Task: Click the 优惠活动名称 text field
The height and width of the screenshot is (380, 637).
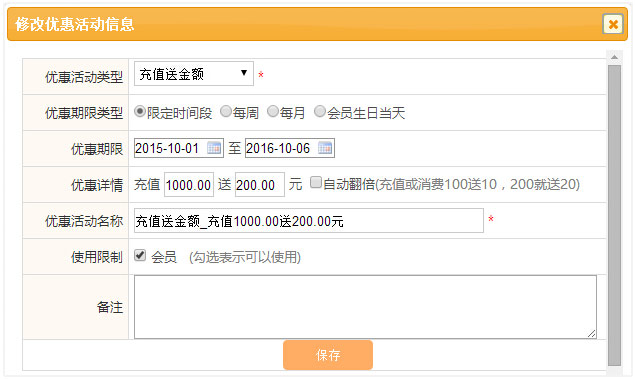Action: click(309, 221)
